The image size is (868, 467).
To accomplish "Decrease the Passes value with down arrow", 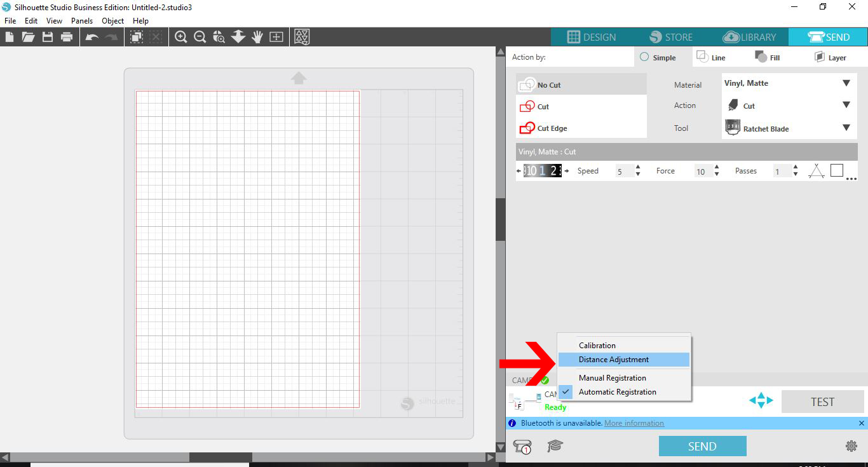I will pos(796,174).
